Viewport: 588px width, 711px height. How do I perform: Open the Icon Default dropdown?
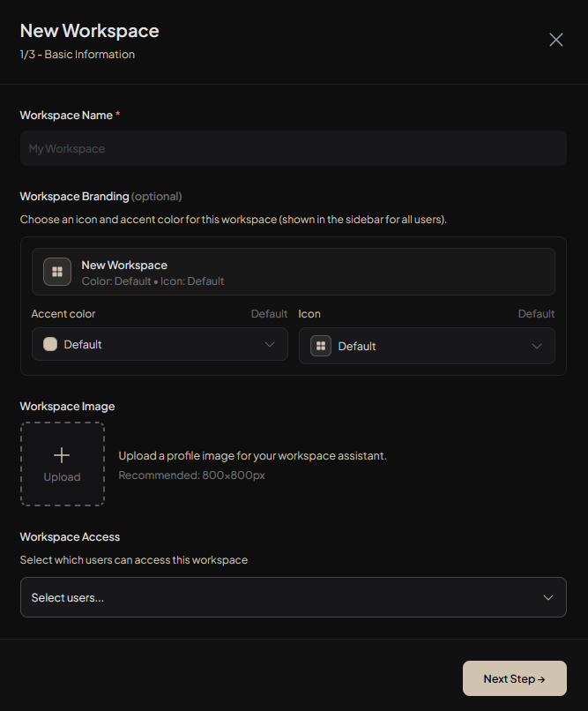[427, 346]
